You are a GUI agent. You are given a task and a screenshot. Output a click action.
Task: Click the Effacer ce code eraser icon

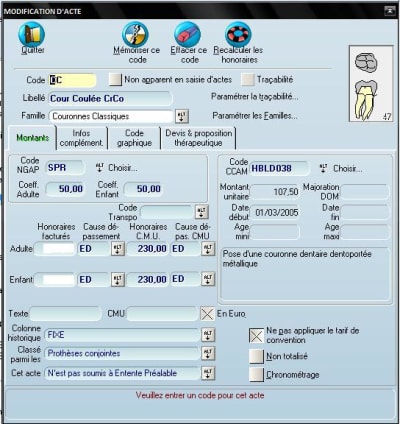187,35
